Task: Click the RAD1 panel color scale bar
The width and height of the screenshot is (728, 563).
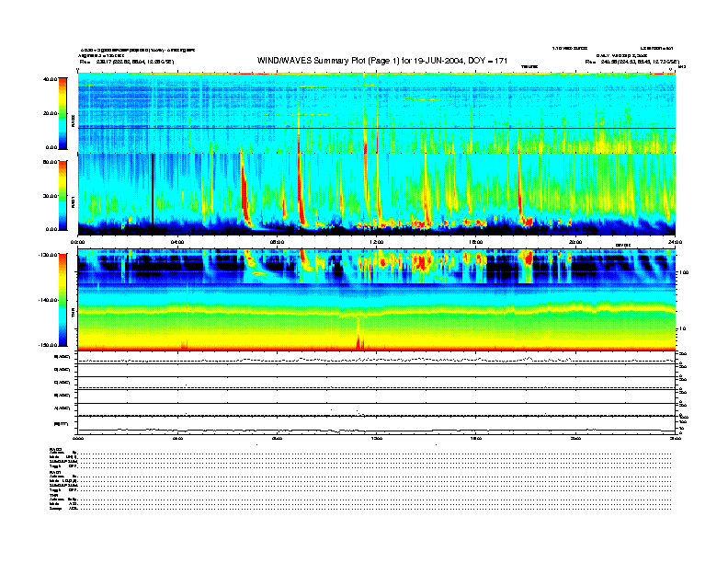Action: 63,194
